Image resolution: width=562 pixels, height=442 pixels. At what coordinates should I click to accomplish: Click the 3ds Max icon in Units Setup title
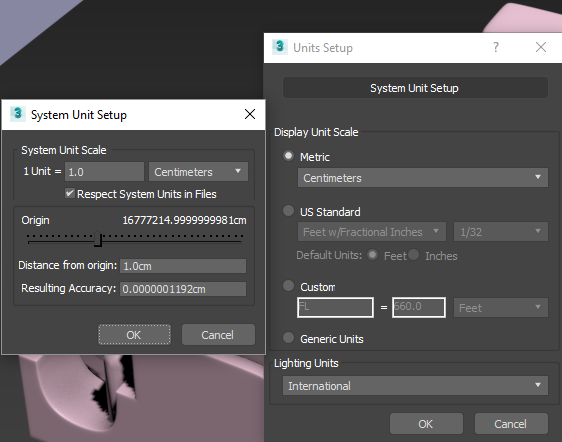pyautogui.click(x=280, y=47)
